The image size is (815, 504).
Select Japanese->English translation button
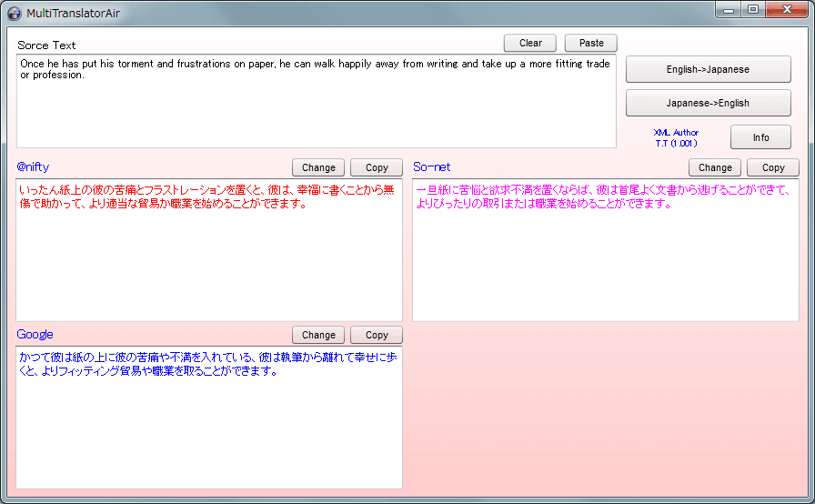(708, 103)
